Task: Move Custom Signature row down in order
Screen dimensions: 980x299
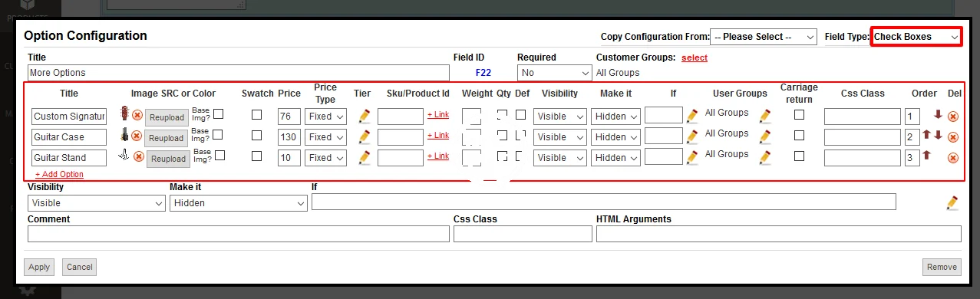Action: pyautogui.click(x=937, y=115)
